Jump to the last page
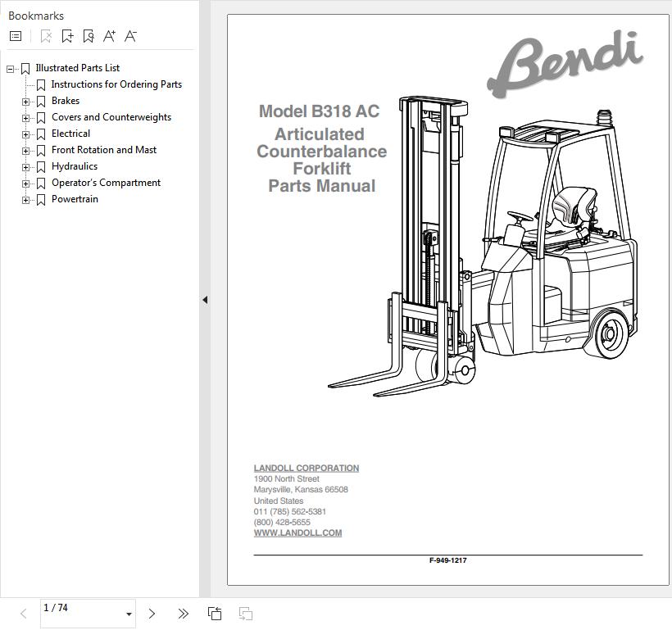This screenshot has height=630, width=672. click(x=183, y=614)
